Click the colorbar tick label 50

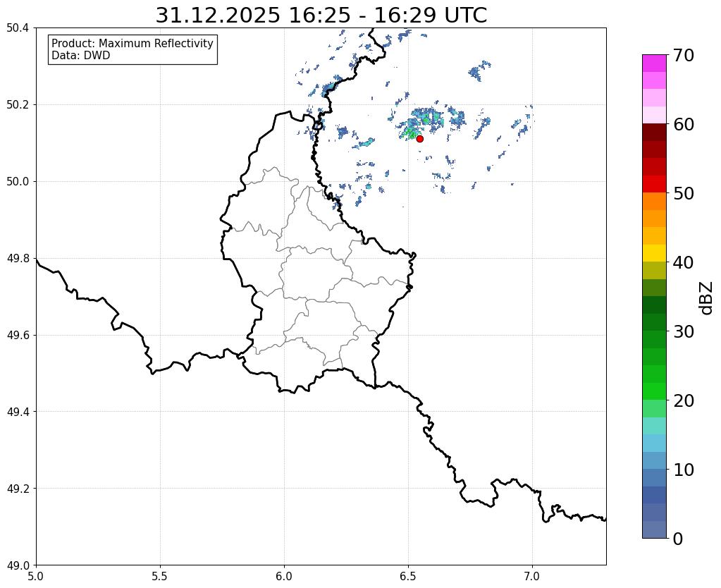tap(684, 193)
